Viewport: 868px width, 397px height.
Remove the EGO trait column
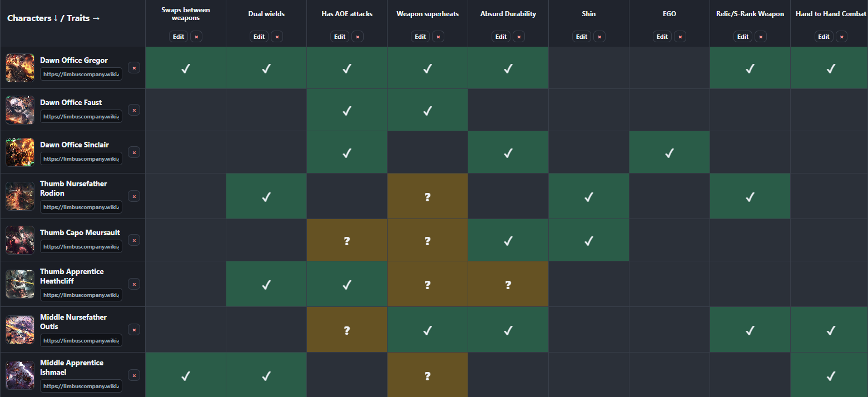[680, 37]
